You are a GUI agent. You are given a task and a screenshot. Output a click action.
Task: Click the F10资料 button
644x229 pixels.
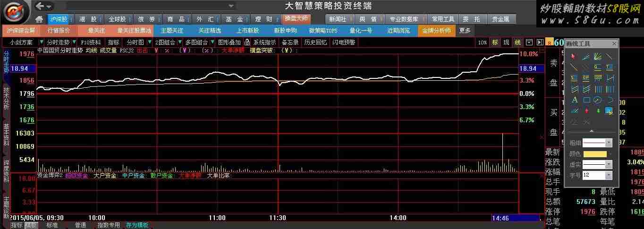(91, 42)
